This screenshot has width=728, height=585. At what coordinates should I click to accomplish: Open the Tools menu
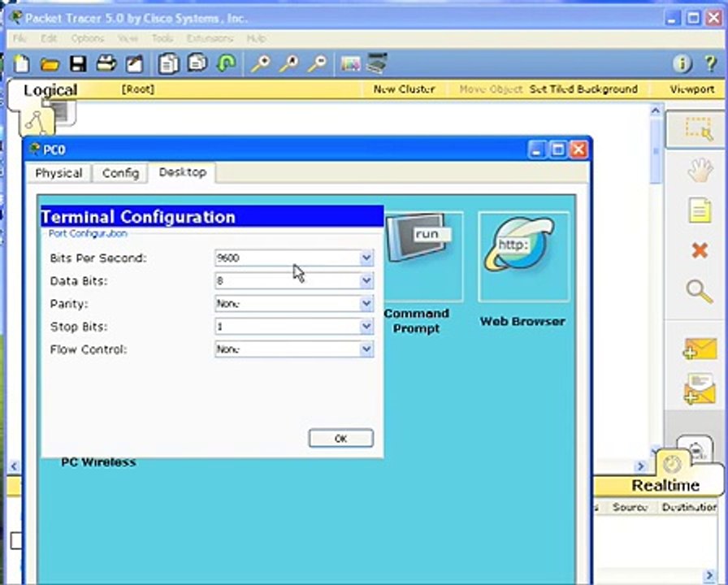point(162,38)
